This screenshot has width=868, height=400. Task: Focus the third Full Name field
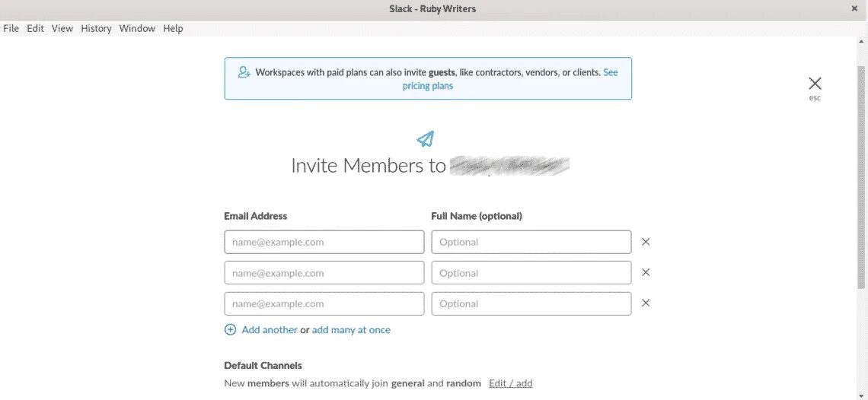531,303
